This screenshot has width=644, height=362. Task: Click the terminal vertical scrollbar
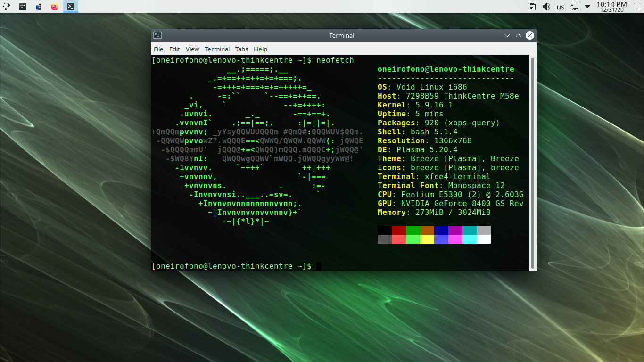click(x=533, y=163)
